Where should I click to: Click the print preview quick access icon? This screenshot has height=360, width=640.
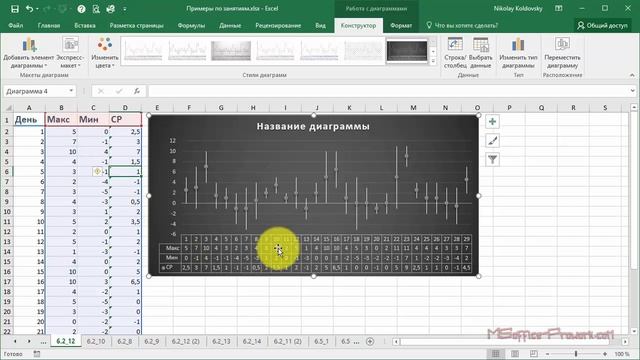coord(96,9)
